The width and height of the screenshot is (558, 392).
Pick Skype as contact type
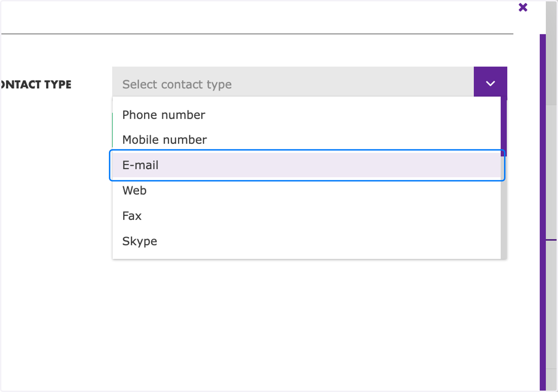[x=306, y=241]
